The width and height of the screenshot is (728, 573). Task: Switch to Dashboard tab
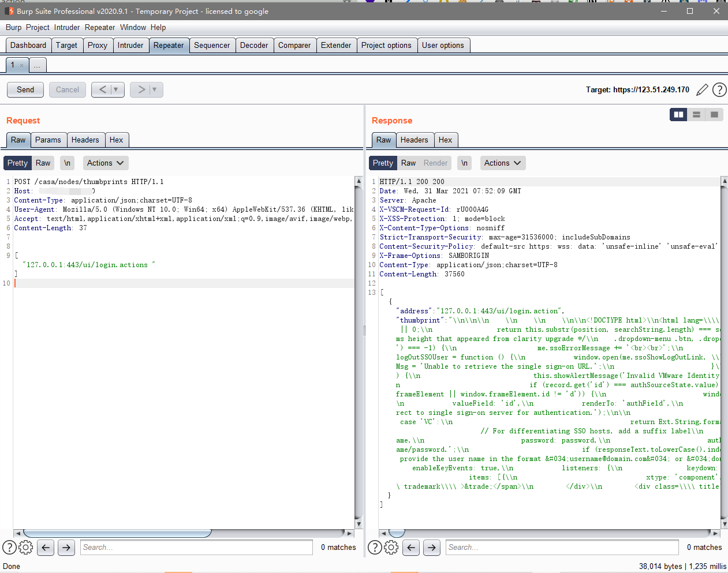[x=28, y=45]
